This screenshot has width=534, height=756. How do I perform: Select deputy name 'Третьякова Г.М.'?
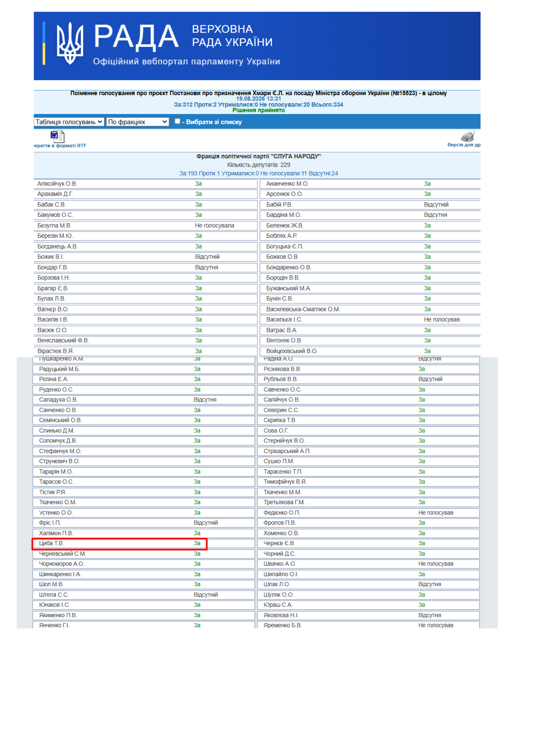tap(284, 502)
